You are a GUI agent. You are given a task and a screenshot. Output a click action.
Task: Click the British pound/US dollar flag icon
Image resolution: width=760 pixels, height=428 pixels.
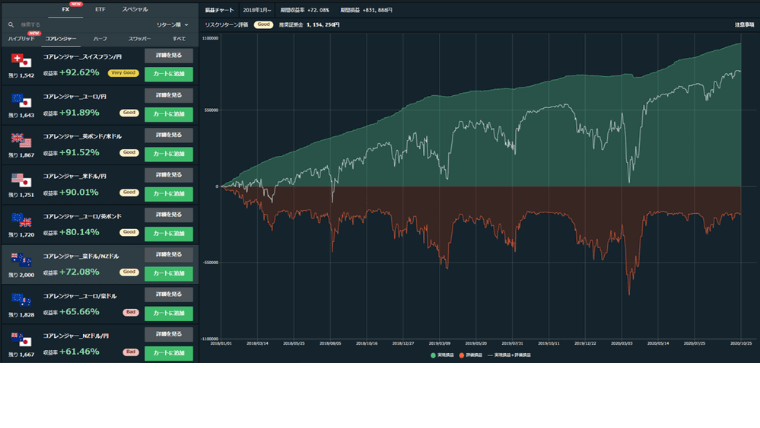pyautogui.click(x=22, y=140)
